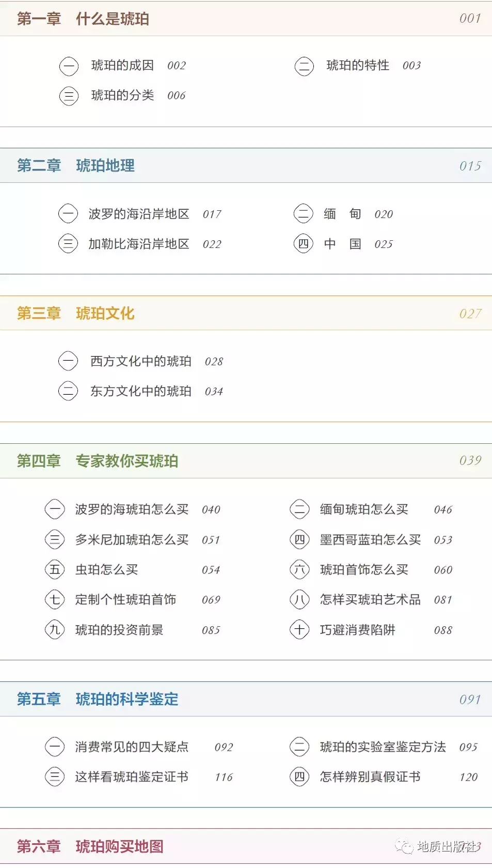Select the 怎样辨别真假证书 entry
This screenshot has height=868, width=492.
point(370,777)
